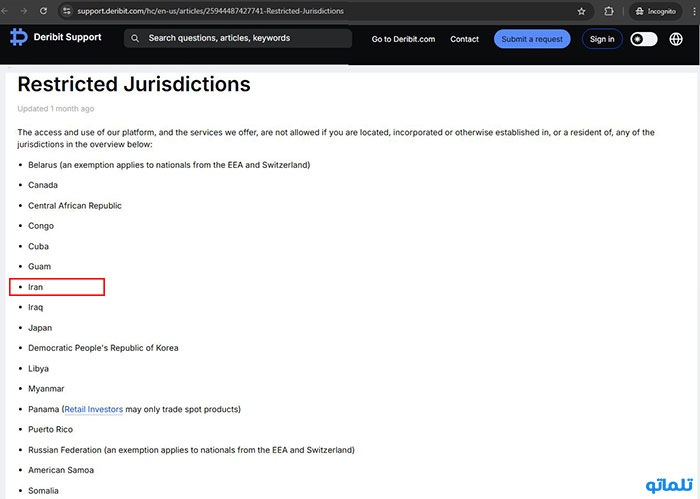Screen dimensions: 700x499
Task: Click Submit a request button
Action: click(532, 39)
